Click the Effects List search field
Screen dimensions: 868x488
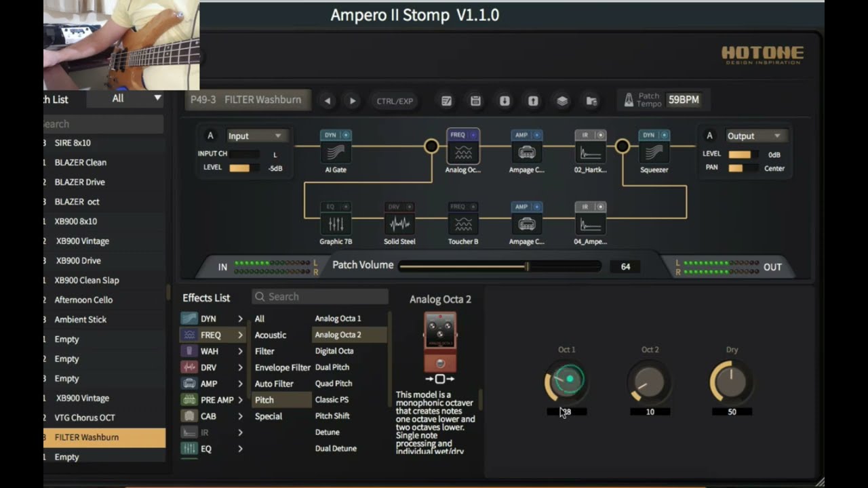[320, 296]
